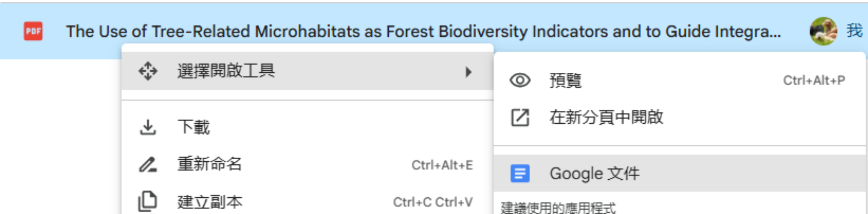The height and width of the screenshot is (214, 868).
Task: Click the open-in-new-tab arrow icon
Action: click(520, 117)
